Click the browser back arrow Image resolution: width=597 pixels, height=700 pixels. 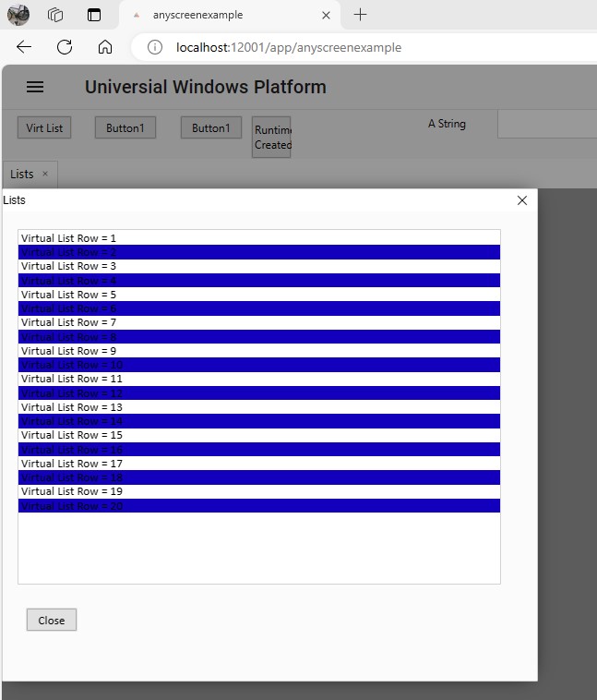[24, 47]
